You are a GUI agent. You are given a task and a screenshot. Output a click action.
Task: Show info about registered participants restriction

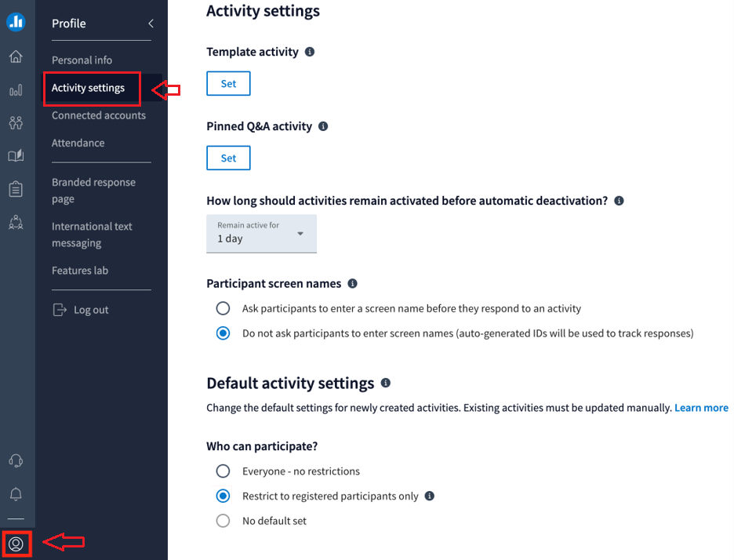tap(429, 496)
